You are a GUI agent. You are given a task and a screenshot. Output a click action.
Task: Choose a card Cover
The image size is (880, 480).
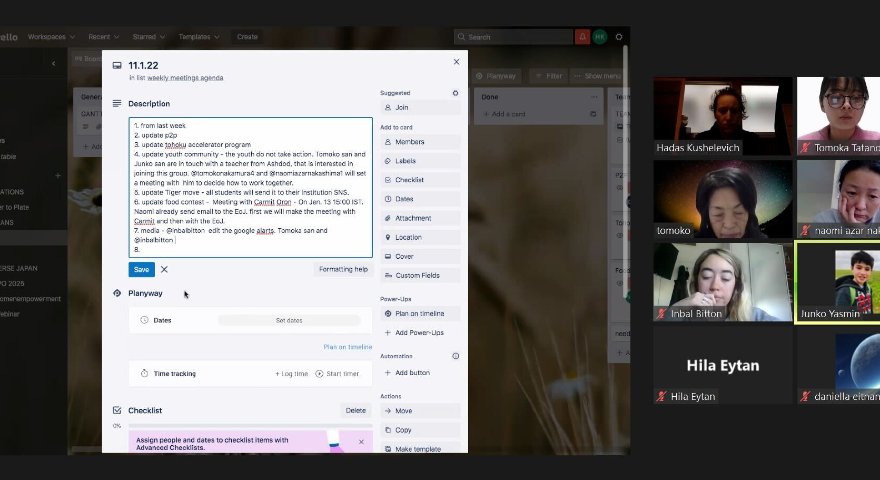[420, 257]
